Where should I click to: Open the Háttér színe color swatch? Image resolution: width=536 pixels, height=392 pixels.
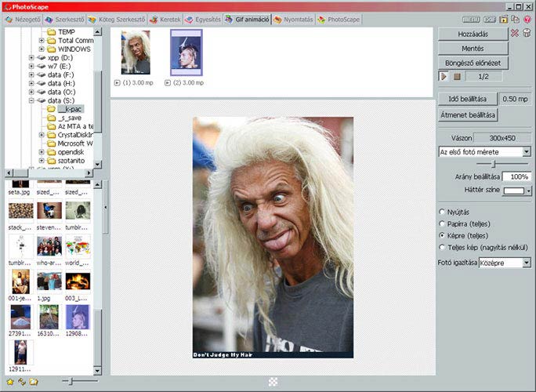tap(517, 190)
